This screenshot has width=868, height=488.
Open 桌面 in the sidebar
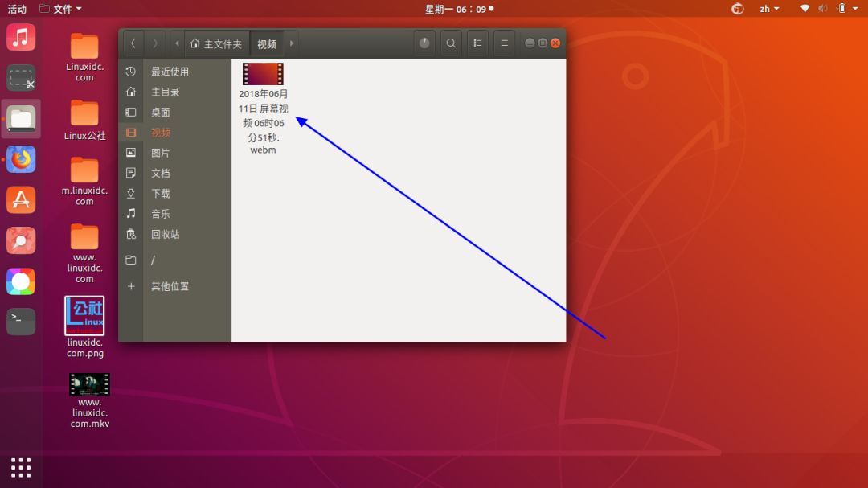[161, 113]
